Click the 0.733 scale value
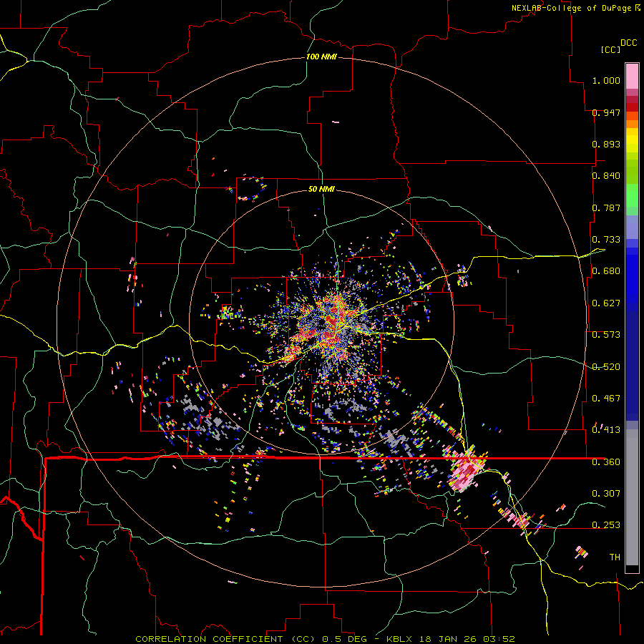This screenshot has height=644, width=644. [606, 240]
